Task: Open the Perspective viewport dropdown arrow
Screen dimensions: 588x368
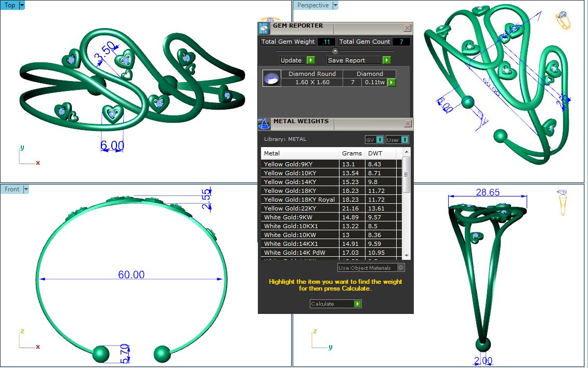Action: click(335, 5)
